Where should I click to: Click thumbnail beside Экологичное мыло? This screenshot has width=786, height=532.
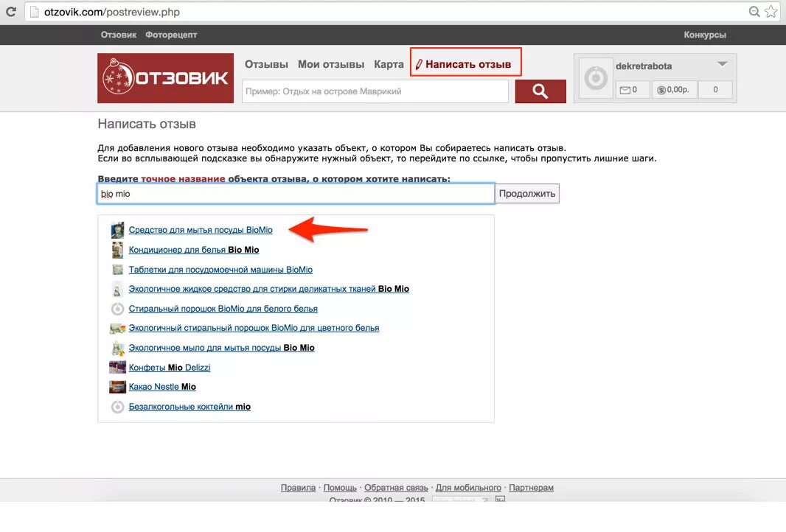coord(117,348)
